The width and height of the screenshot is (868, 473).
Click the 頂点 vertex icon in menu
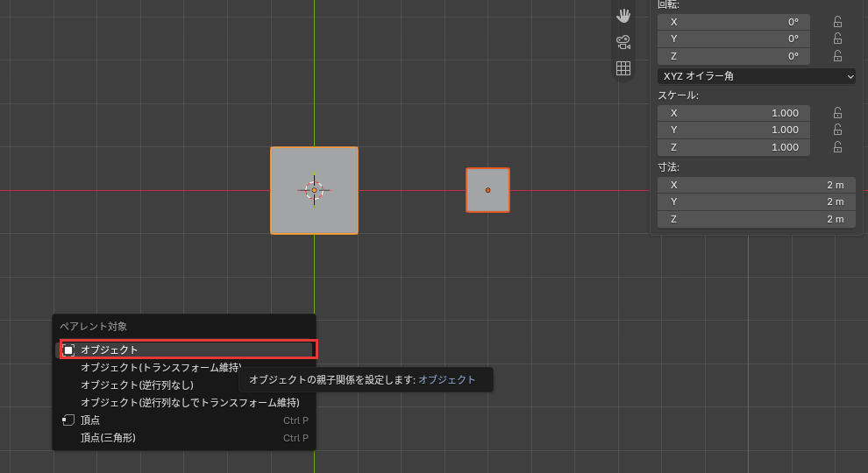point(68,420)
